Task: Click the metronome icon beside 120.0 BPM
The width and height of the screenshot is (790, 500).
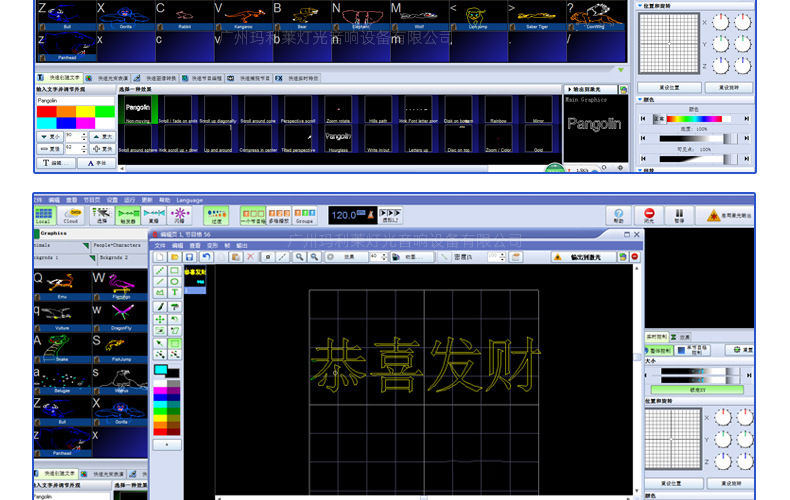Action: pyautogui.click(x=370, y=215)
